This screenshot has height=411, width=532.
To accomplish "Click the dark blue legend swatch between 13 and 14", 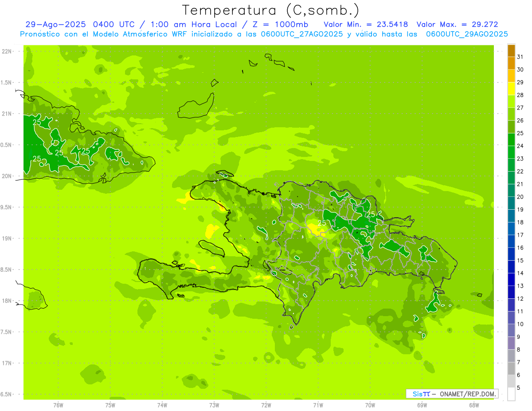I will [x=511, y=279].
